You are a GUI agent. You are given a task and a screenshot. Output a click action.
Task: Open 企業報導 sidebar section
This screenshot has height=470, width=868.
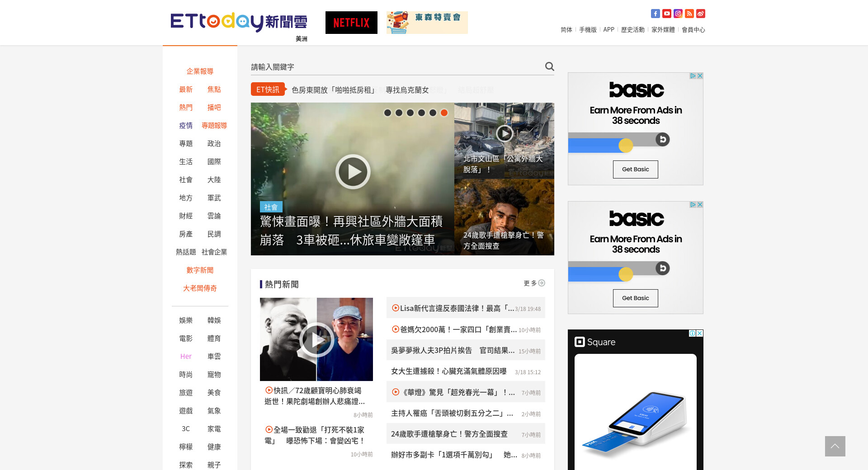pos(200,71)
